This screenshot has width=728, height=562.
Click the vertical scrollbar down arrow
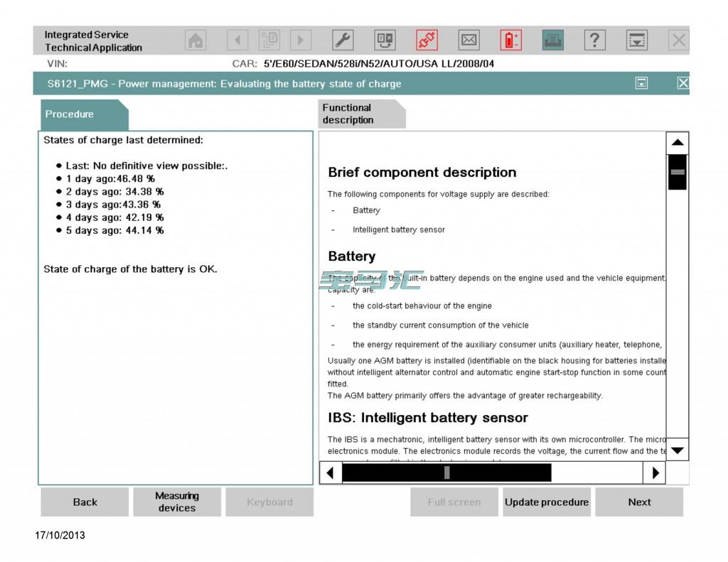(x=678, y=450)
